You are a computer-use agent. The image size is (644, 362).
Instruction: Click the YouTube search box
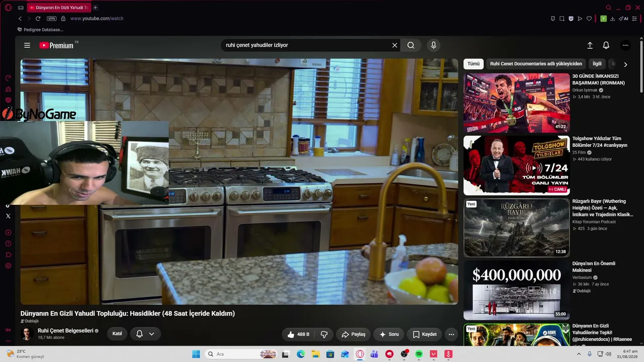306,45
